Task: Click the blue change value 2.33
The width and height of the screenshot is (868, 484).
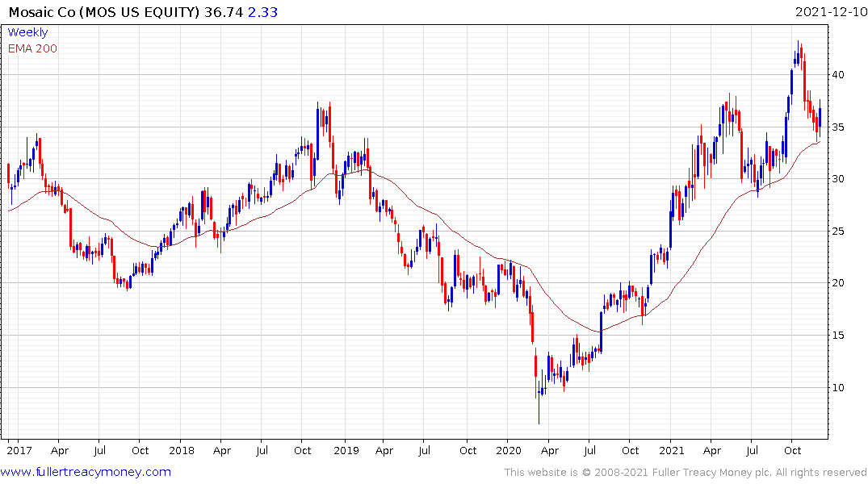Action: coord(262,11)
